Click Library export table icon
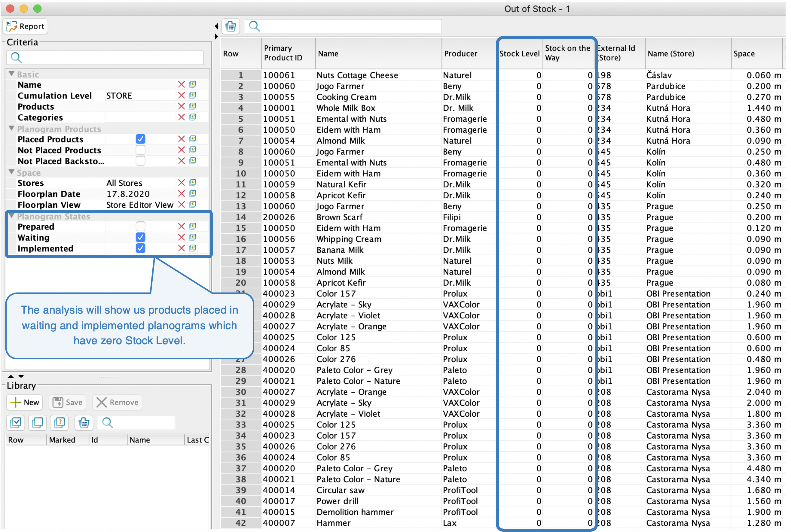This screenshot has width=791, height=532. point(84,423)
